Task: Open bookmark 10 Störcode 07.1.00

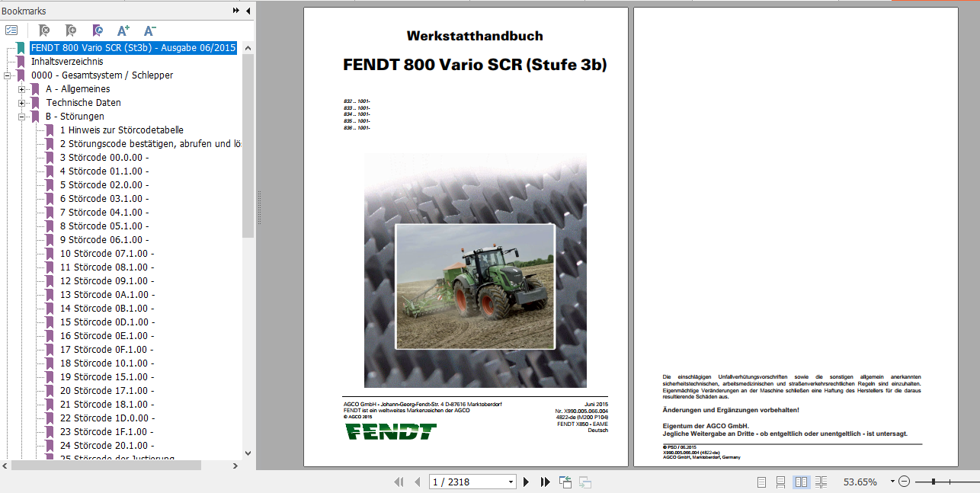Action: [107, 254]
